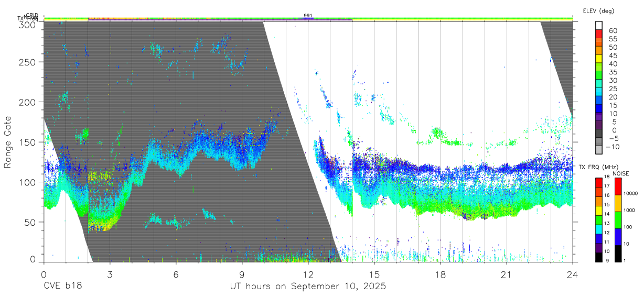Click the red swatch in ELEV color bar

point(599,34)
